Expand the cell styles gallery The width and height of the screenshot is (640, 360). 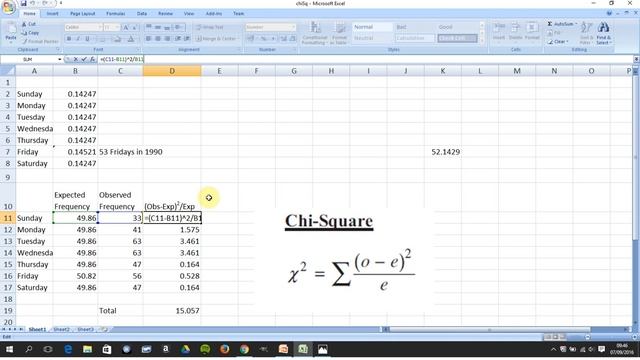click(482, 40)
